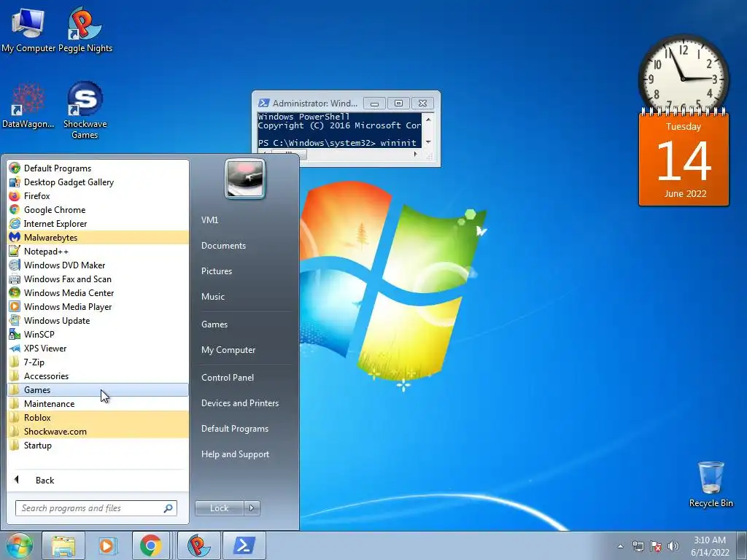Screen dimensions: 747x560
Task: Open Windows Explorer from the taskbar
Action: [x=63, y=545]
